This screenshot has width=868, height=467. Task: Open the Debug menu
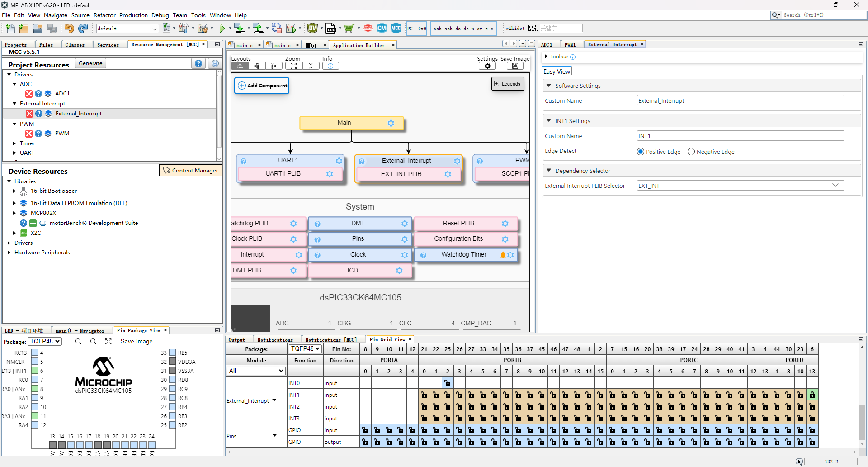160,15
